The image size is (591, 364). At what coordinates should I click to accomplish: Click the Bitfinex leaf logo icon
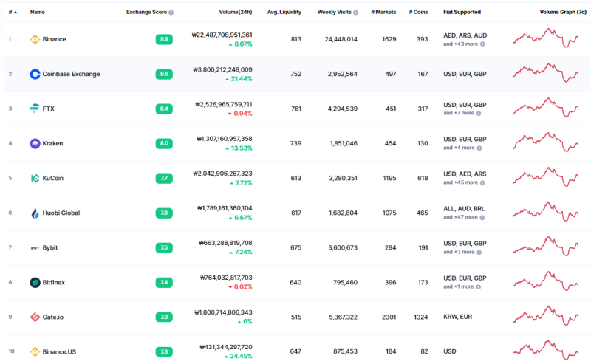35,282
